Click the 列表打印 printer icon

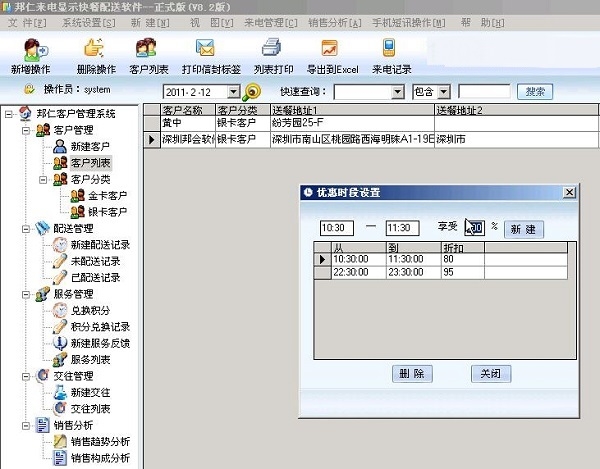tap(272, 48)
